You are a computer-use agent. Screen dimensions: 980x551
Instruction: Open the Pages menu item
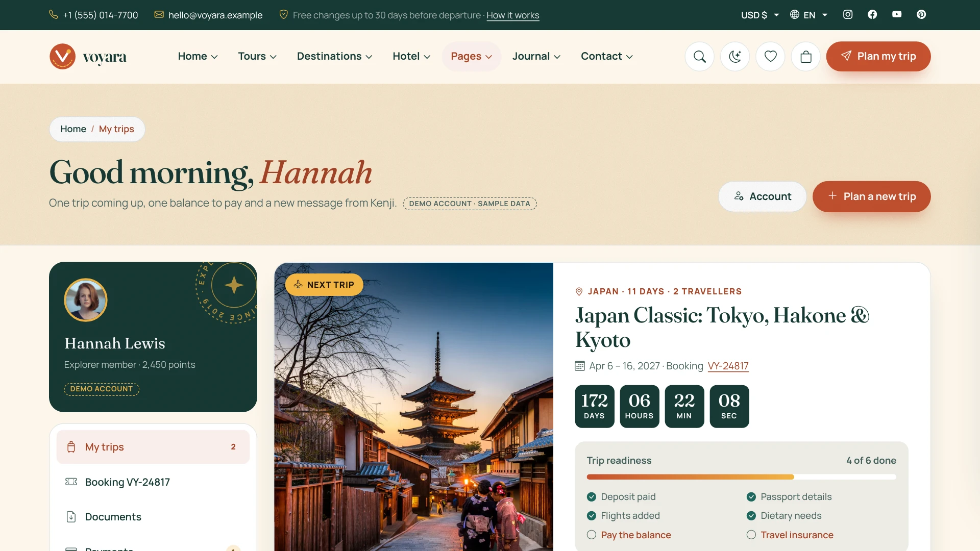coord(471,56)
